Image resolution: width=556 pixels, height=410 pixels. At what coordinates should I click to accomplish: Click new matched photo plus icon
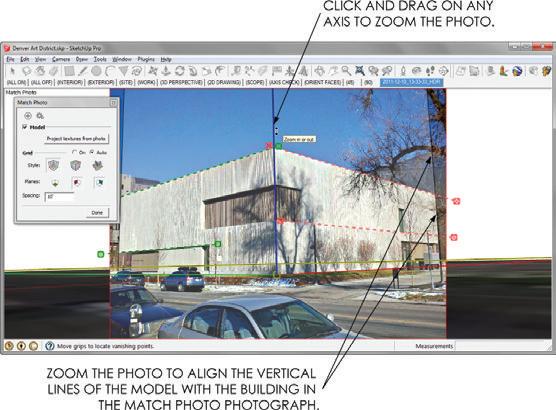pyautogui.click(x=28, y=116)
